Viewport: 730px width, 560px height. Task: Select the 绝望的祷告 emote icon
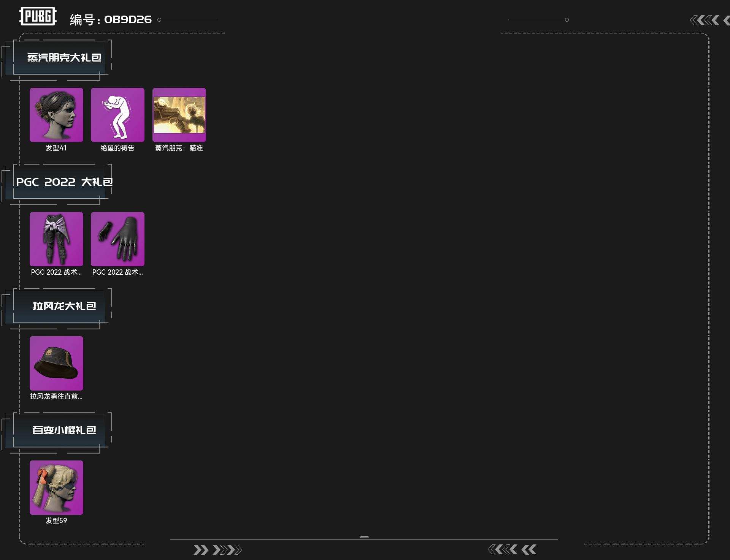(117, 115)
